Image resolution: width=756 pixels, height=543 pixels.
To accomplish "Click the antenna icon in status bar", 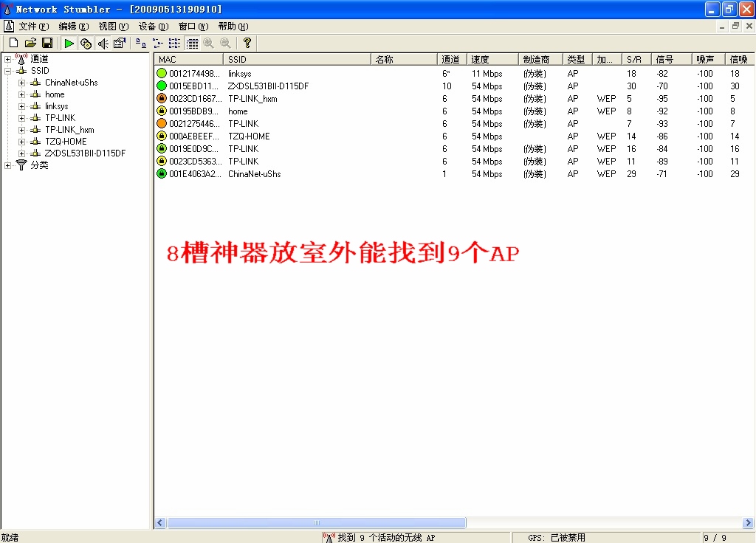I will tap(329, 537).
